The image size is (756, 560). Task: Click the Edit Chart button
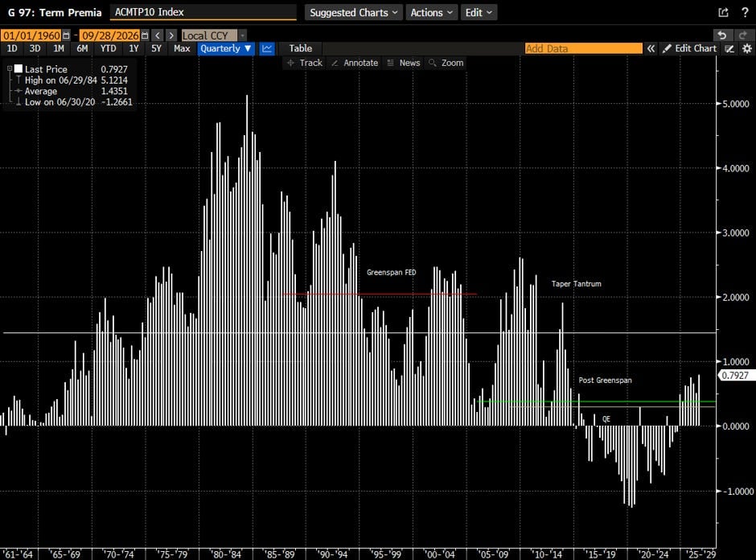(x=689, y=48)
